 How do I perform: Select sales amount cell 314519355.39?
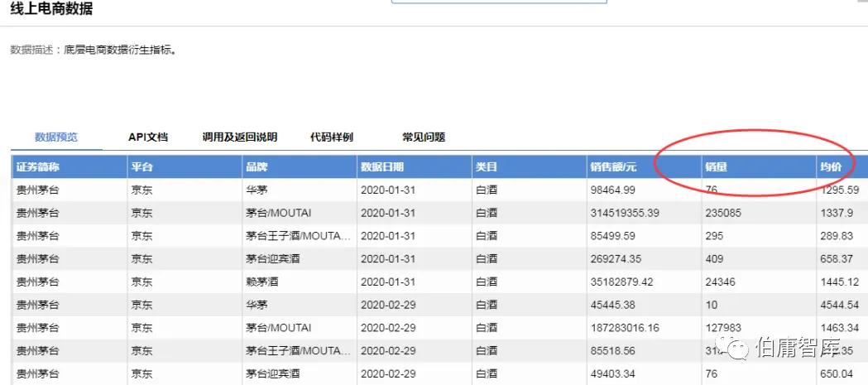[x=625, y=213]
